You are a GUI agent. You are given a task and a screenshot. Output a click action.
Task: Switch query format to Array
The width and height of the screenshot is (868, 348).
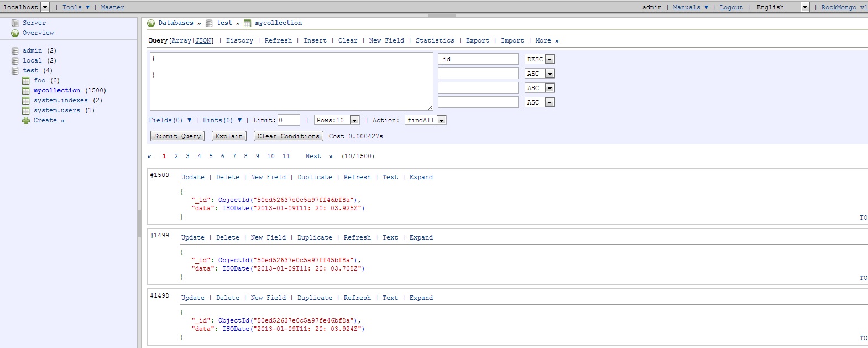(x=181, y=41)
